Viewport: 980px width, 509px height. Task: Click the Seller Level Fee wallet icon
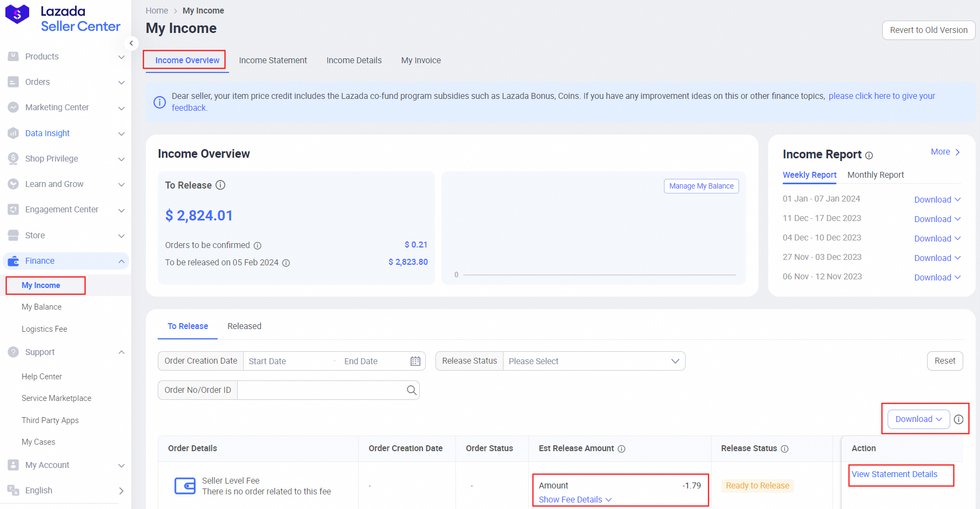point(185,486)
